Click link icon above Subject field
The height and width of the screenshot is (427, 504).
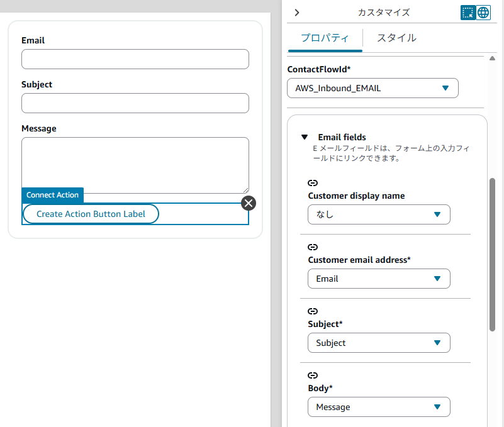pyautogui.click(x=313, y=311)
